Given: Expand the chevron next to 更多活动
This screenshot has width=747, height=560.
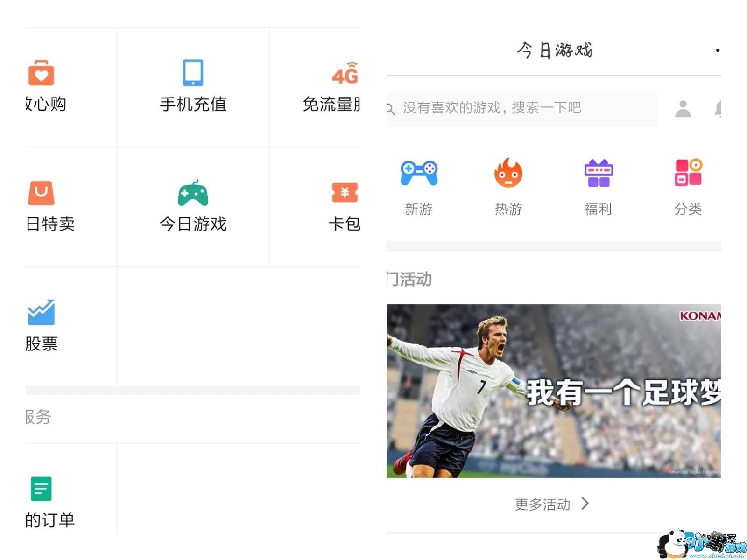Looking at the screenshot, I should pos(585,504).
